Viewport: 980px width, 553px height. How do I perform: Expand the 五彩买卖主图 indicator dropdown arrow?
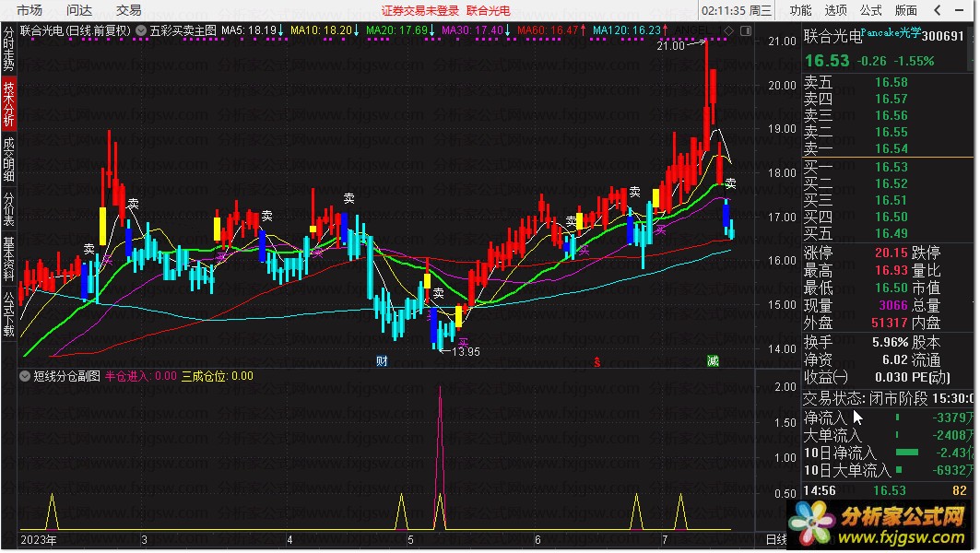141,30
